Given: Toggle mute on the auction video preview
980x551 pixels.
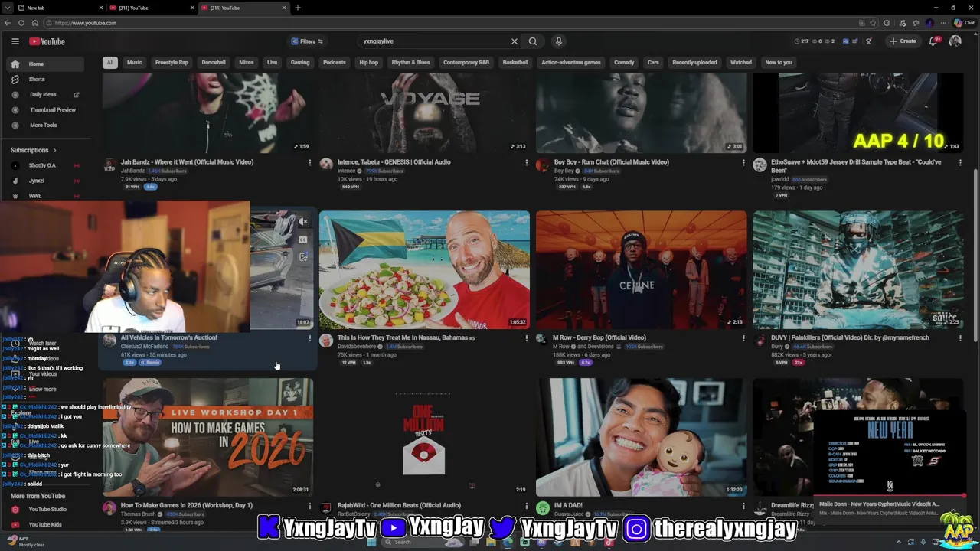Looking at the screenshot, I should click(x=303, y=222).
